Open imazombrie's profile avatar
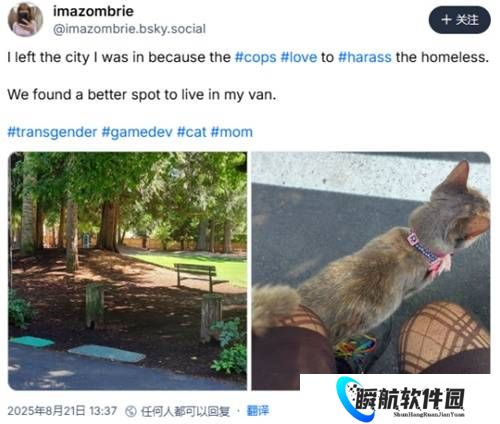This screenshot has width=500, height=424. pos(25,19)
